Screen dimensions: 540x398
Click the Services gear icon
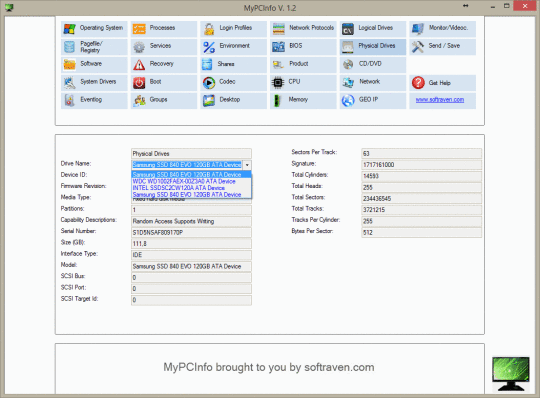click(x=139, y=47)
